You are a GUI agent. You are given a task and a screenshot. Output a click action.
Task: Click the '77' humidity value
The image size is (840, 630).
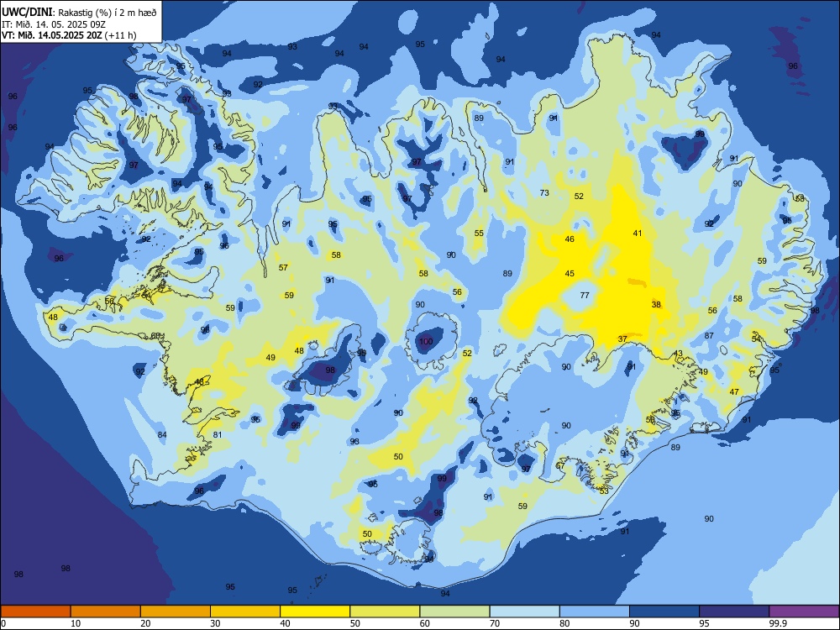(585, 295)
